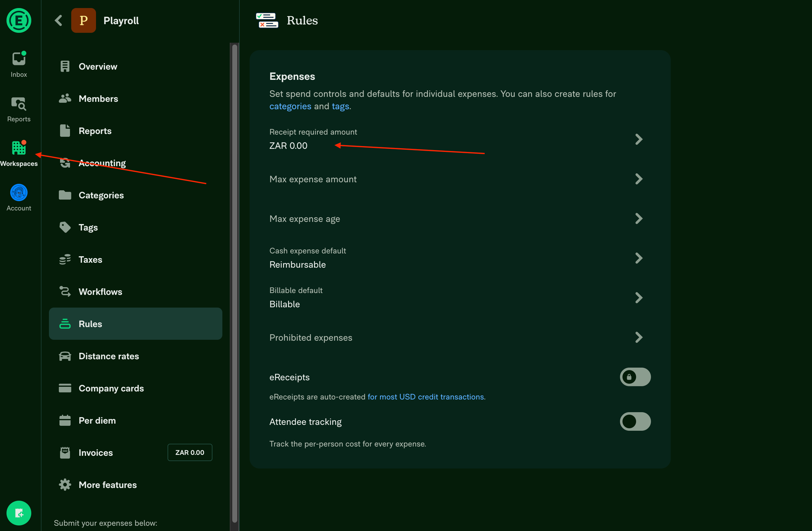Click the Per diem calendar icon
Viewport: 812px width, 531px height.
tap(65, 420)
